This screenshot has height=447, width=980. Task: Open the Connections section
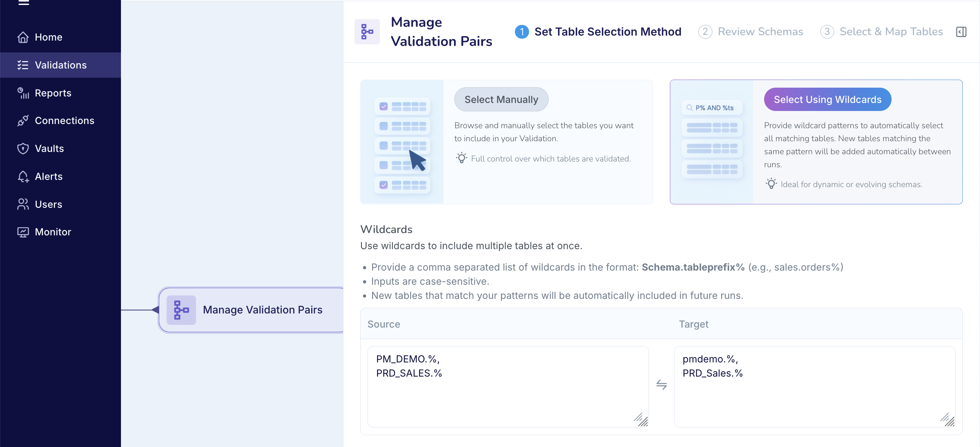64,120
